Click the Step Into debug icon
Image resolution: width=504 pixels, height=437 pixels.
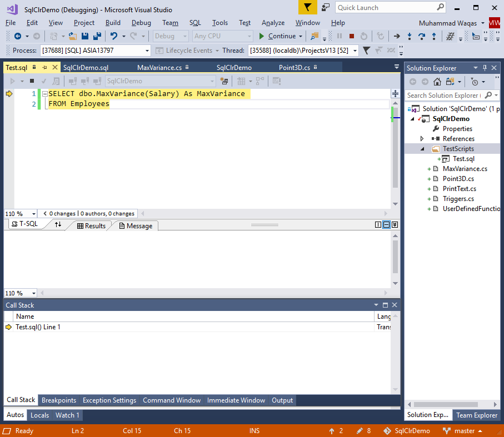point(410,36)
